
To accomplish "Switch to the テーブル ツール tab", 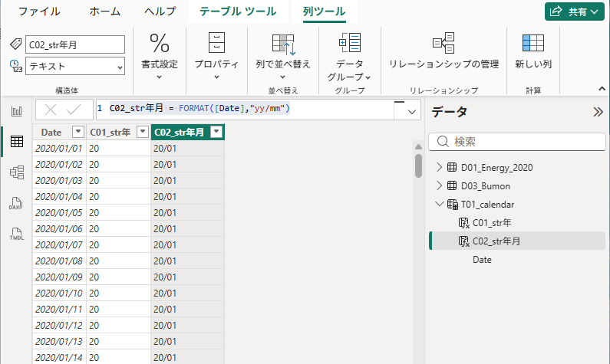I will pos(238,11).
